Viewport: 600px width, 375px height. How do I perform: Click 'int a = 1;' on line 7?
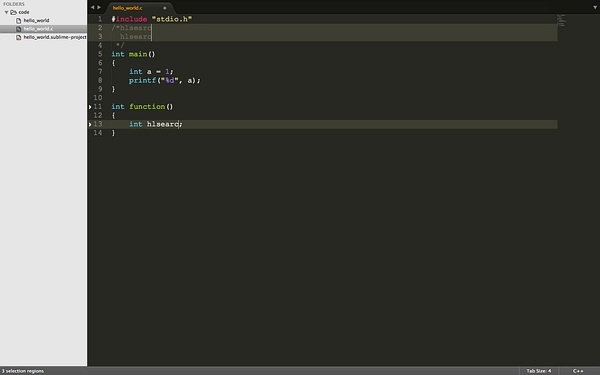coord(151,72)
